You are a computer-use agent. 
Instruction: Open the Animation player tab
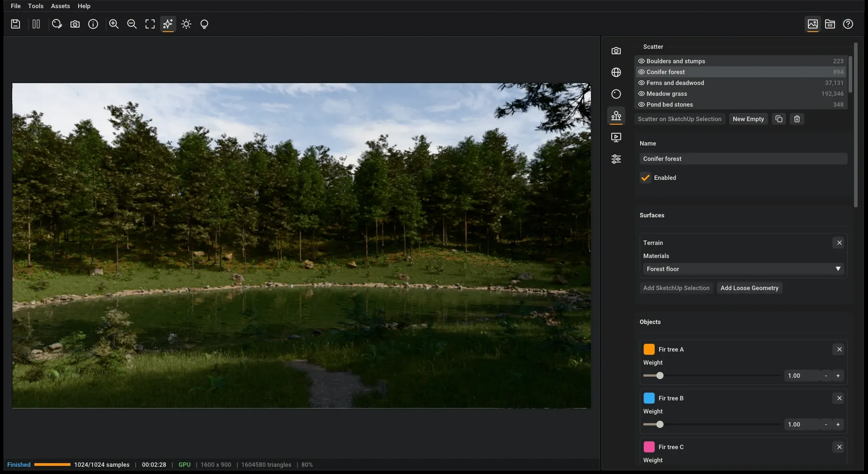coord(616,137)
